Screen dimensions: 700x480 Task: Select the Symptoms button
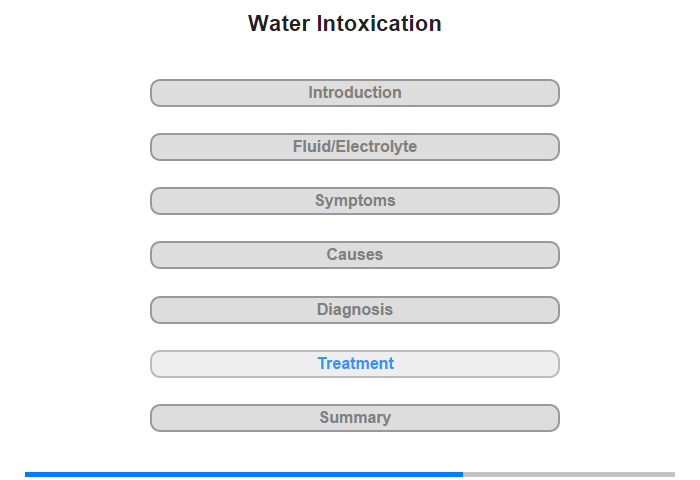[355, 201]
